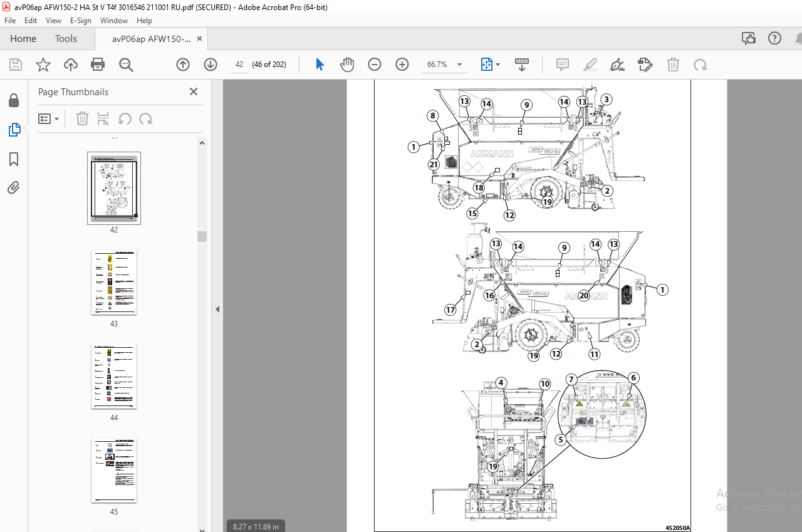This screenshot has height=532, width=802.
Task: Click thumbnails scrollbar up arrow
Action: 202,143
